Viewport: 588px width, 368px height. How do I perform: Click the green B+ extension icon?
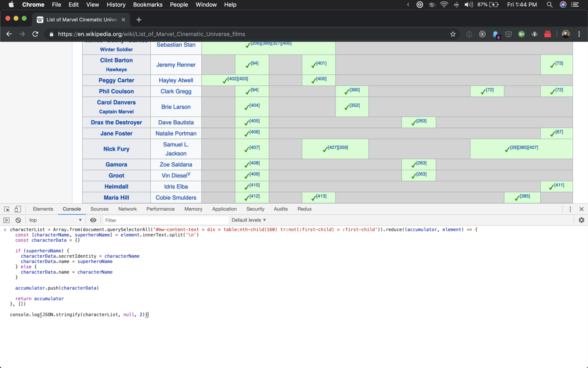[521, 34]
